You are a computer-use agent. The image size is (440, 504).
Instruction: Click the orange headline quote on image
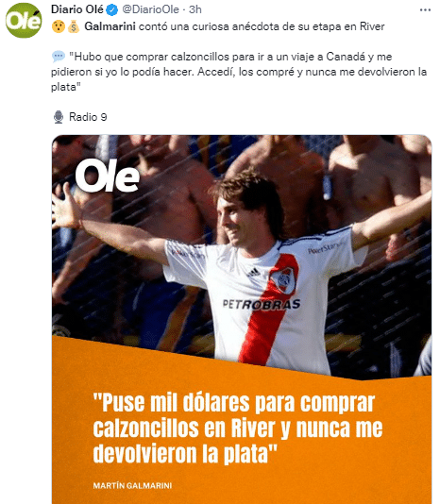[238, 428]
